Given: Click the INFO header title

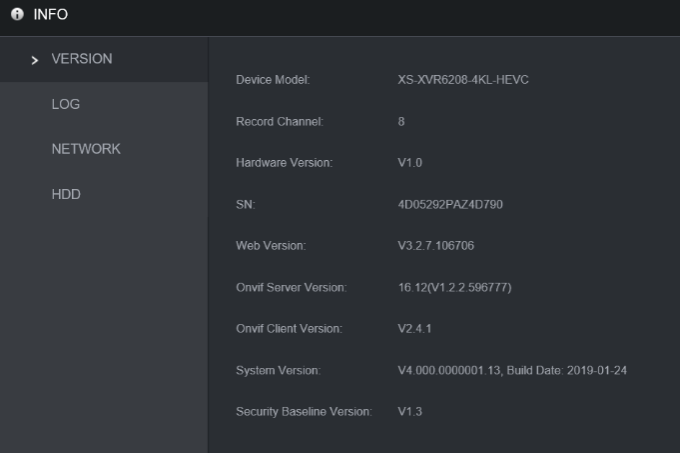Looking at the screenshot, I should tap(51, 14).
